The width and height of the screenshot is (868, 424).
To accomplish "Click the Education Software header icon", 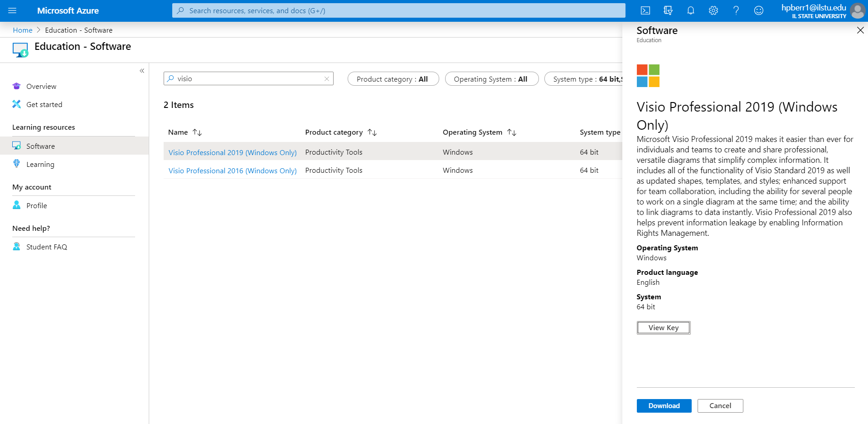I will [x=20, y=50].
